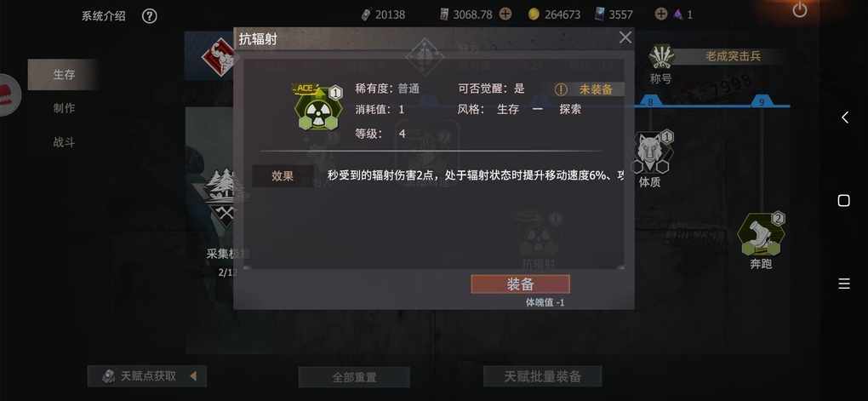The width and height of the screenshot is (868, 401).
Task: Click the 老成突击兵 title label
Action: pos(733,56)
